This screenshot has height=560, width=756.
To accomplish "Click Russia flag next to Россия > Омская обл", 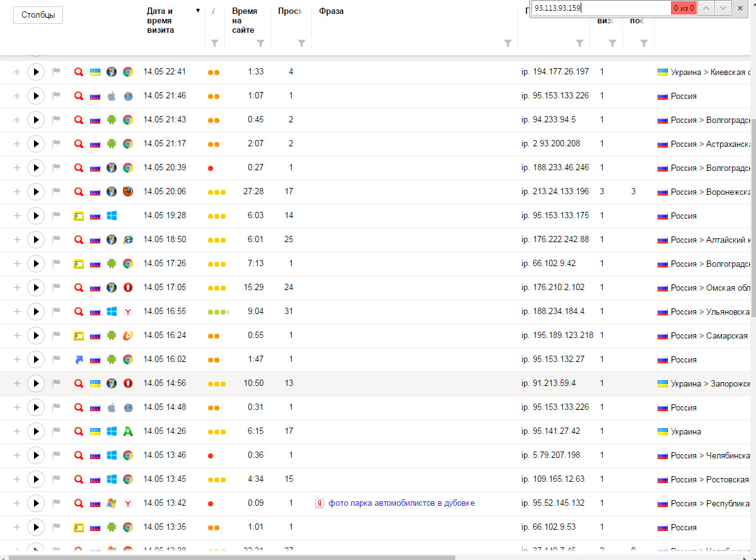I will 663,288.
